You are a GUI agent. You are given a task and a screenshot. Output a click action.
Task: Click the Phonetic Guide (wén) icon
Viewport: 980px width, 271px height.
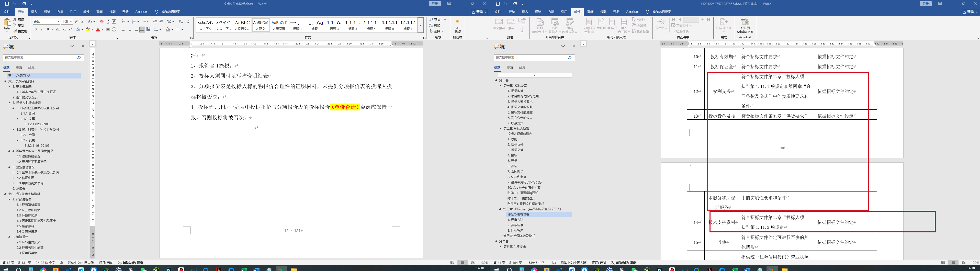[108, 22]
